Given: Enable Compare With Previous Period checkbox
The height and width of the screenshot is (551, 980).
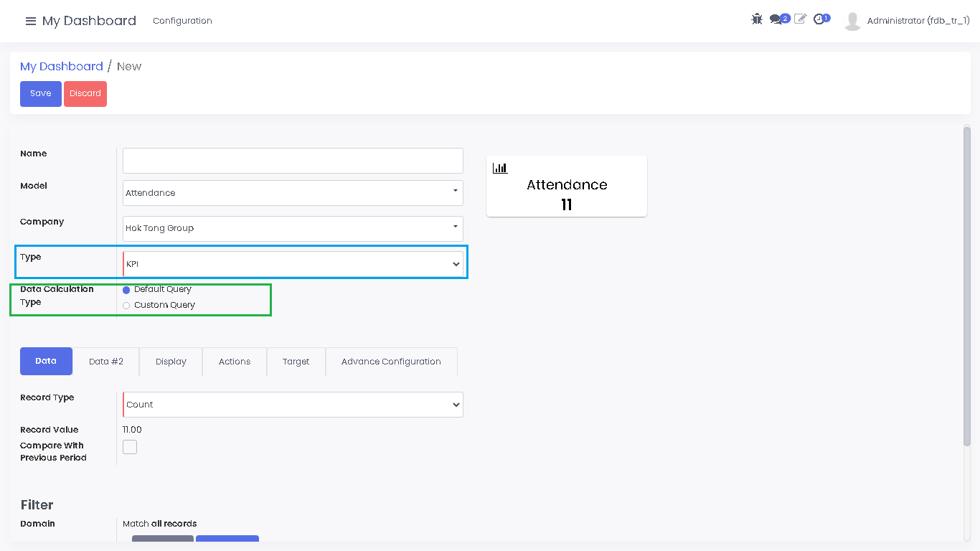Looking at the screenshot, I should [x=130, y=447].
